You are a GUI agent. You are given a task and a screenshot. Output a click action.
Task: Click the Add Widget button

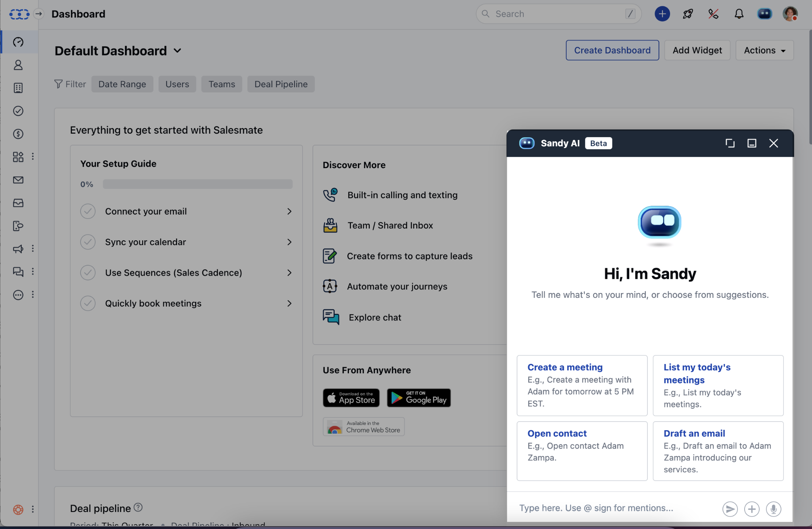click(697, 50)
